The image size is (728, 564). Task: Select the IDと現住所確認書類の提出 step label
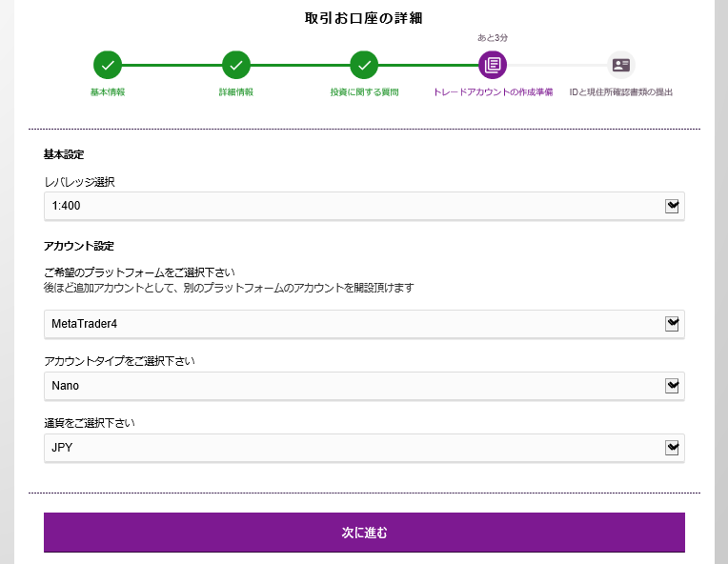[621, 92]
